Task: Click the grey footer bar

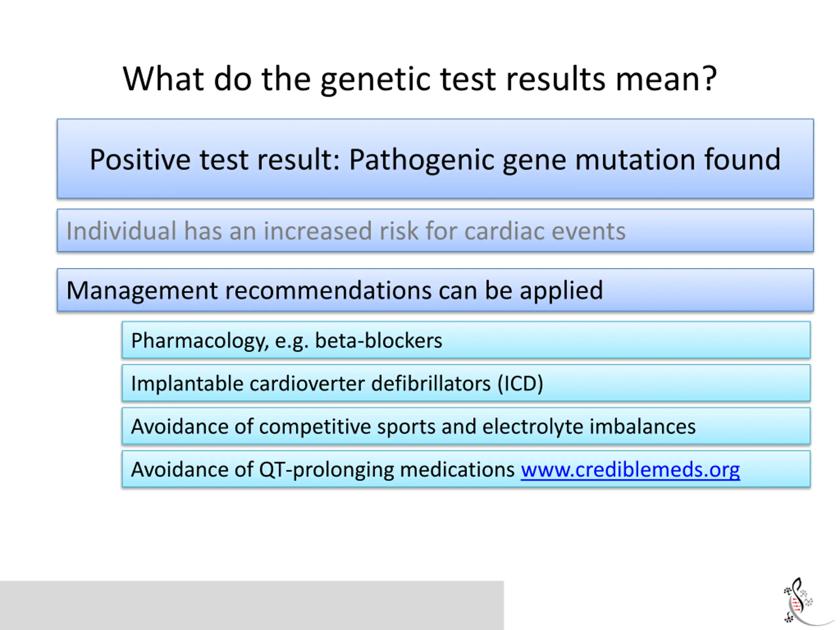Action: (x=252, y=605)
